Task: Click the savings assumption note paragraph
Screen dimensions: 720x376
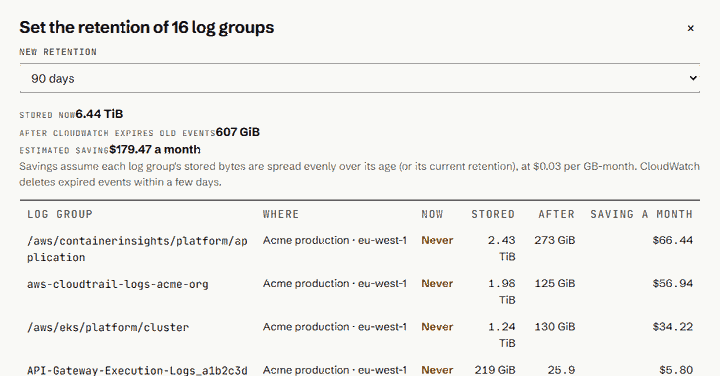Action: (x=360, y=174)
